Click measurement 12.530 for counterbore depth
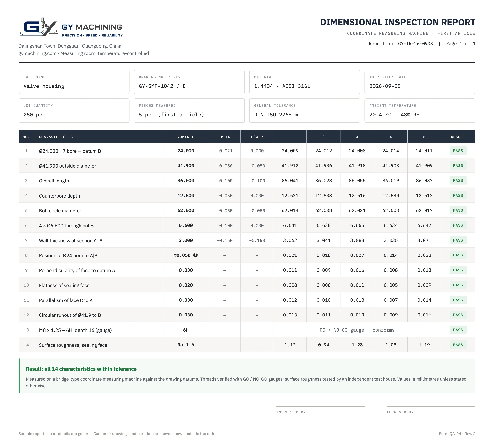Viewport: 494px width, 448px height. click(390, 196)
